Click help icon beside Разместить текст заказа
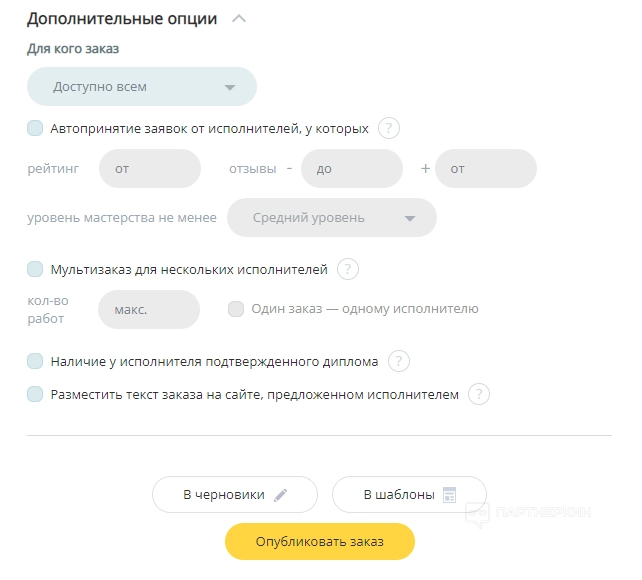 click(479, 394)
